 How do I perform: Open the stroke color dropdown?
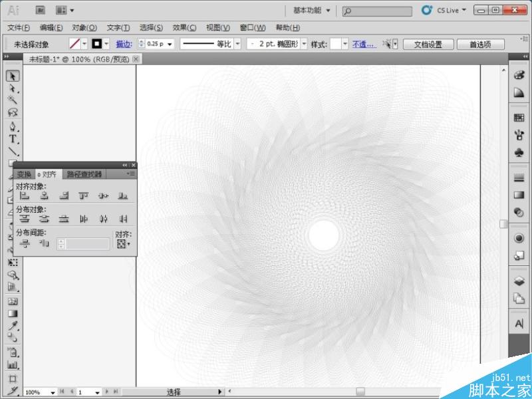pos(106,44)
